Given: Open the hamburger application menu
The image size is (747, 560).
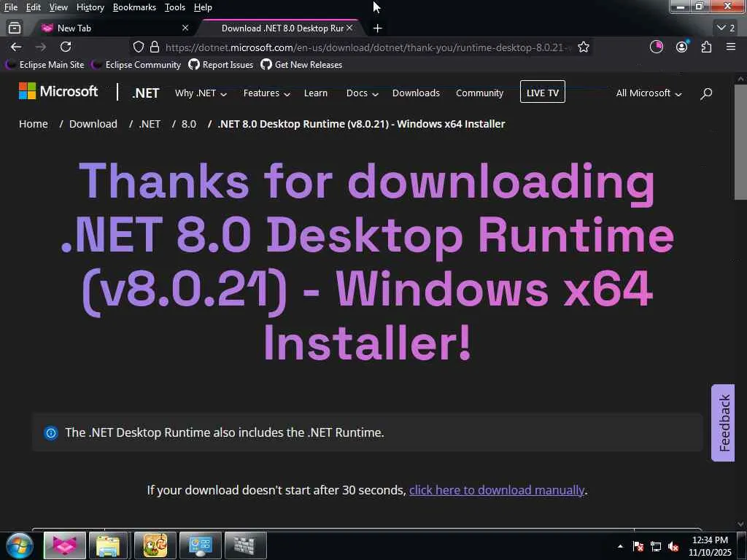Looking at the screenshot, I should pyautogui.click(x=731, y=47).
